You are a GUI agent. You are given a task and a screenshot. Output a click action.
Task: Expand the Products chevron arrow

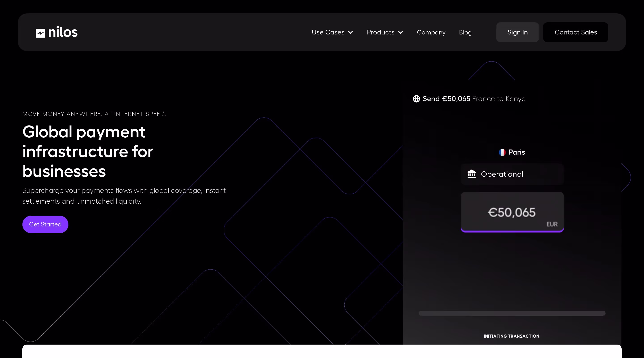pyautogui.click(x=400, y=32)
